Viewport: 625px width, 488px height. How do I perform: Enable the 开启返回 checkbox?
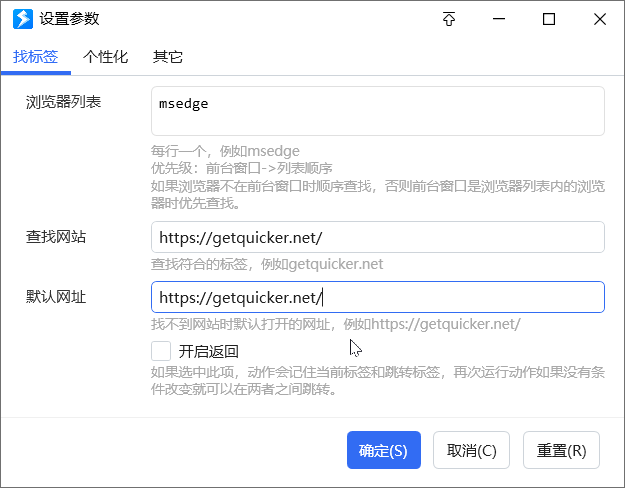161,351
